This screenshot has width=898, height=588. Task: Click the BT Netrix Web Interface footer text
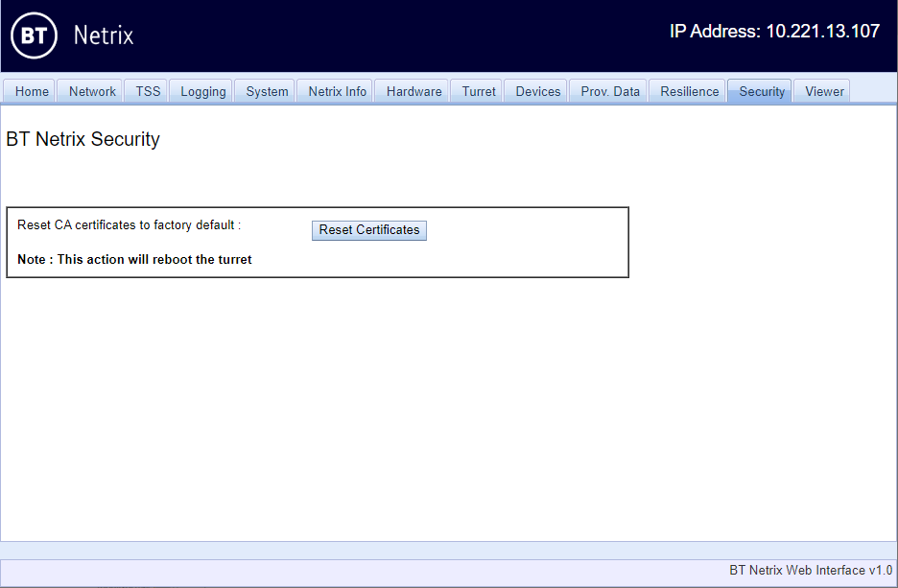click(x=811, y=570)
